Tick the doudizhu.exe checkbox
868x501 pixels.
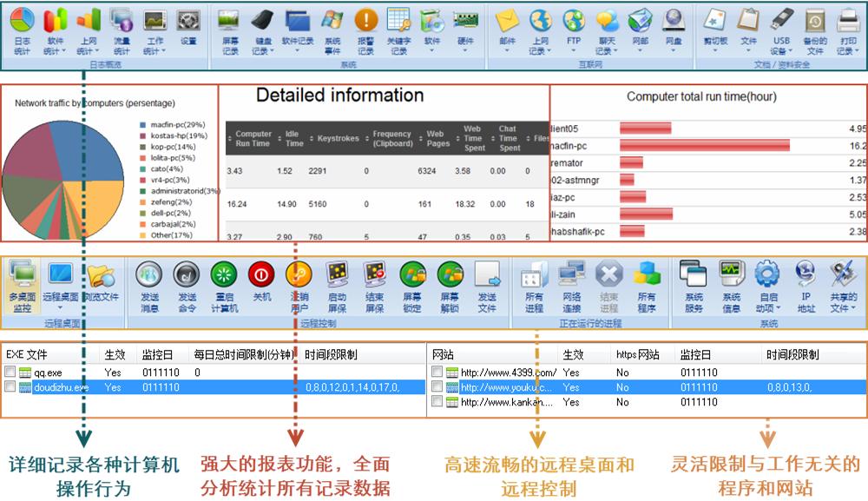[10, 386]
